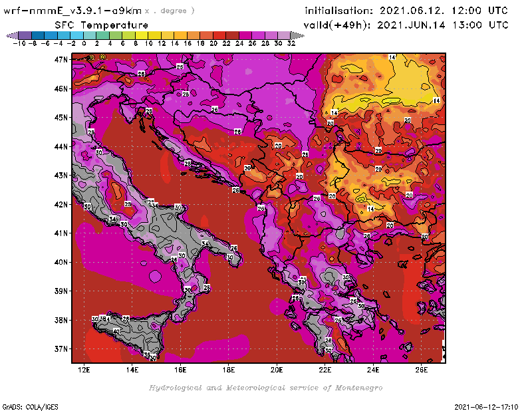Click the lavender below -10 arrow swatch

tap(12, 35)
